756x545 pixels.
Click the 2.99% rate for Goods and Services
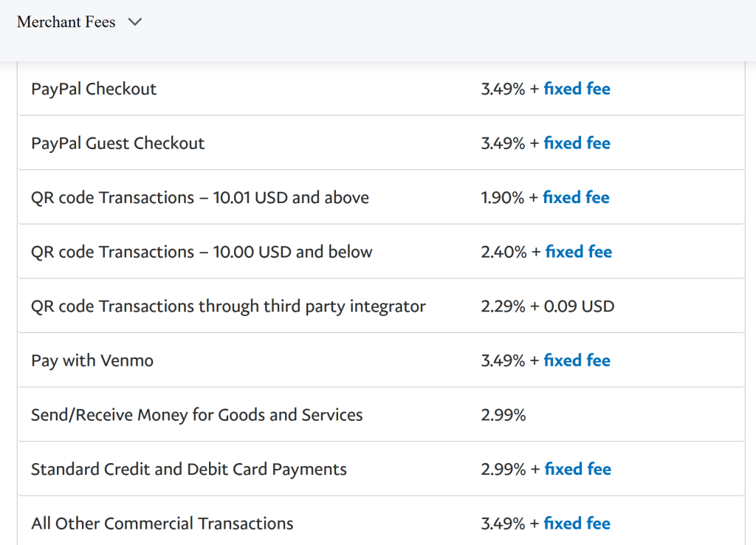(x=503, y=415)
